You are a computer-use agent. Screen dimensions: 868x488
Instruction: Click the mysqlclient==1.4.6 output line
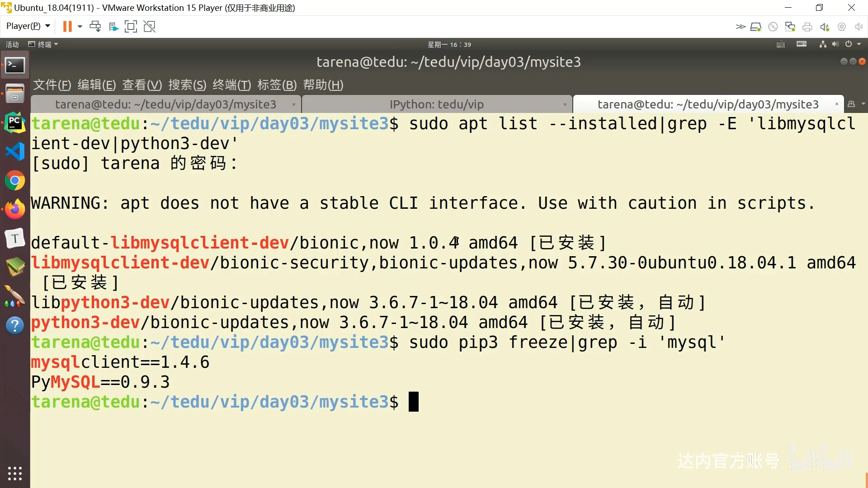pyautogui.click(x=120, y=362)
